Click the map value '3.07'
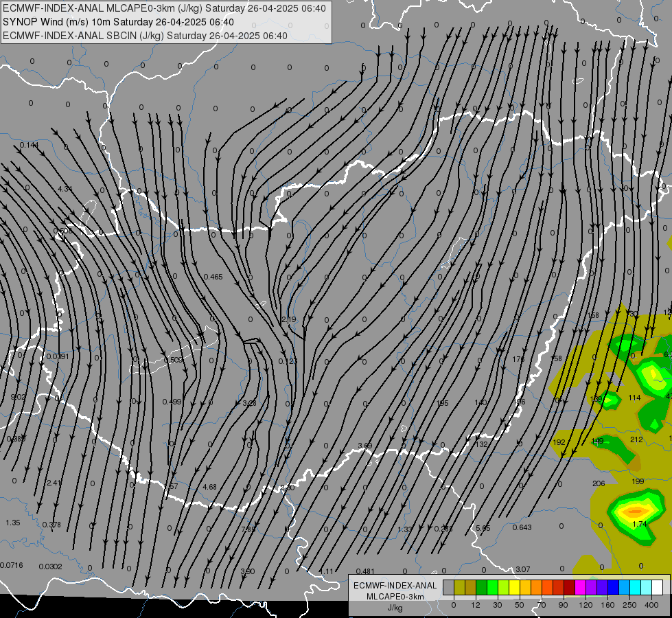This screenshot has height=618, width=672. [523, 569]
